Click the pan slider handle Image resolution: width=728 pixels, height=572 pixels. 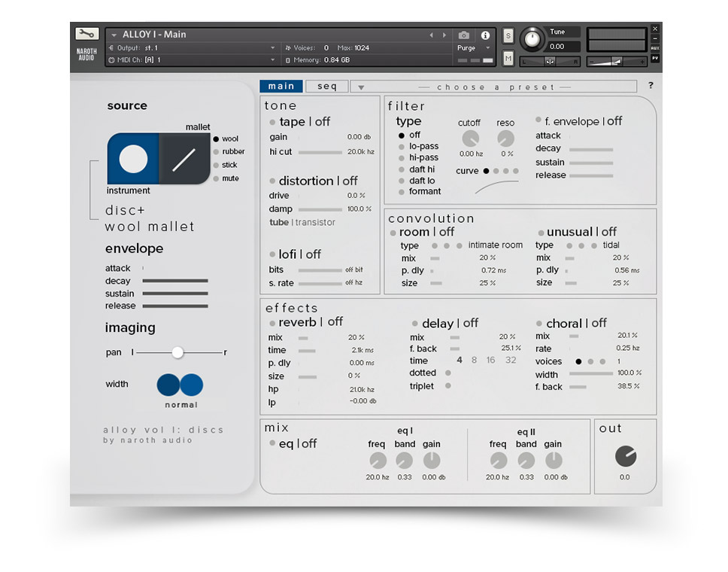click(177, 352)
